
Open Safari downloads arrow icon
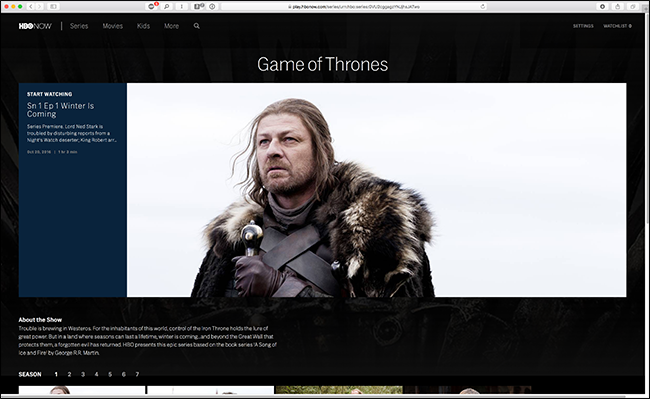pos(602,7)
